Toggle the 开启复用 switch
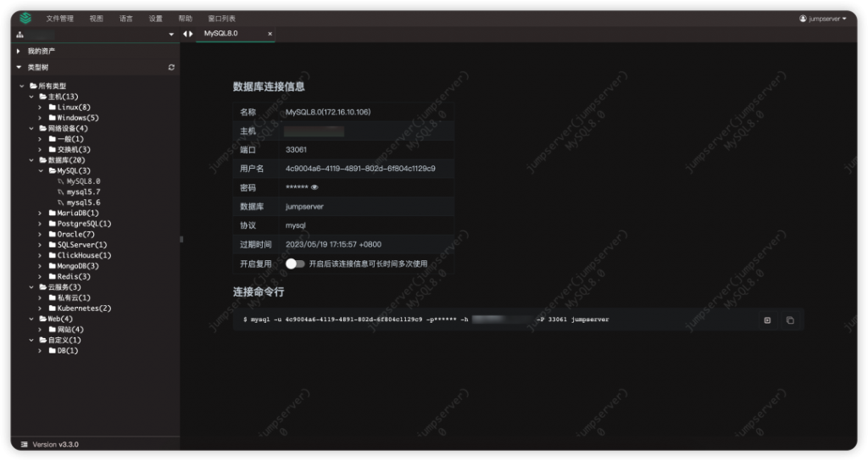Image resolution: width=868 pixels, height=461 pixels. coord(295,264)
